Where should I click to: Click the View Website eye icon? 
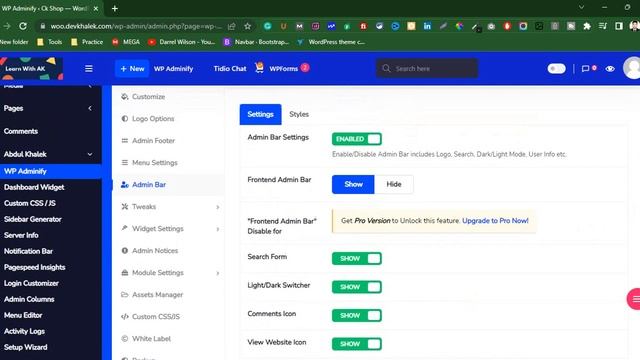610,69
